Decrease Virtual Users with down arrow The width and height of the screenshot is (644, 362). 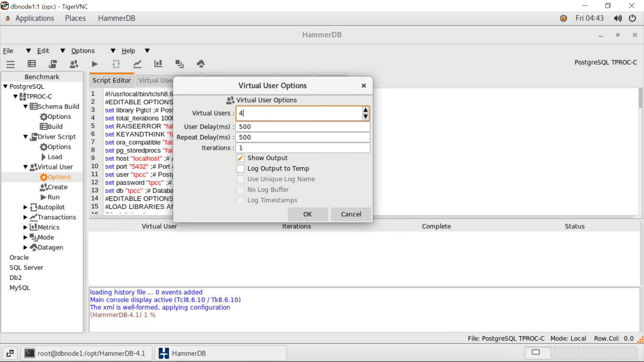[x=366, y=117]
